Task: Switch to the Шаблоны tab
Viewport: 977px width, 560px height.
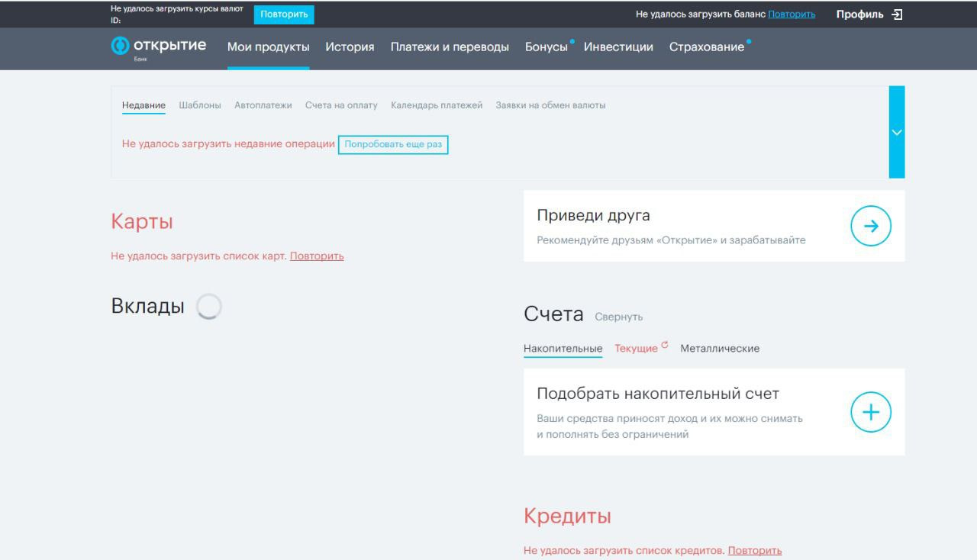Action: click(x=200, y=105)
